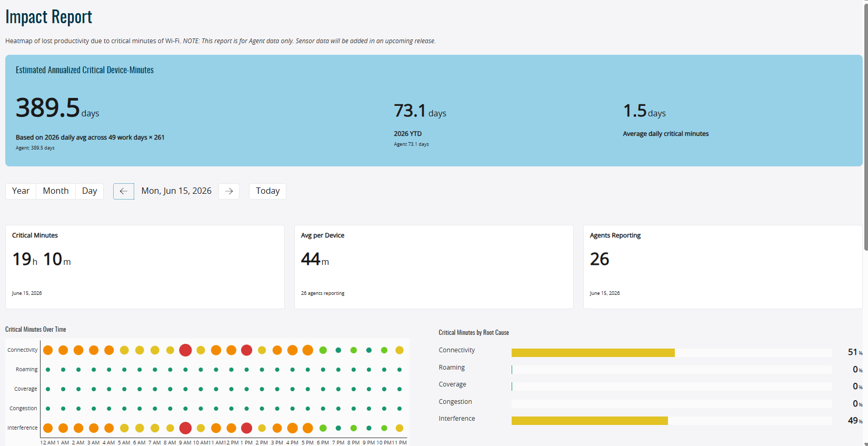Click the Critical Minutes 19h 10m value
Screen dimensions: 868x446
42,259
